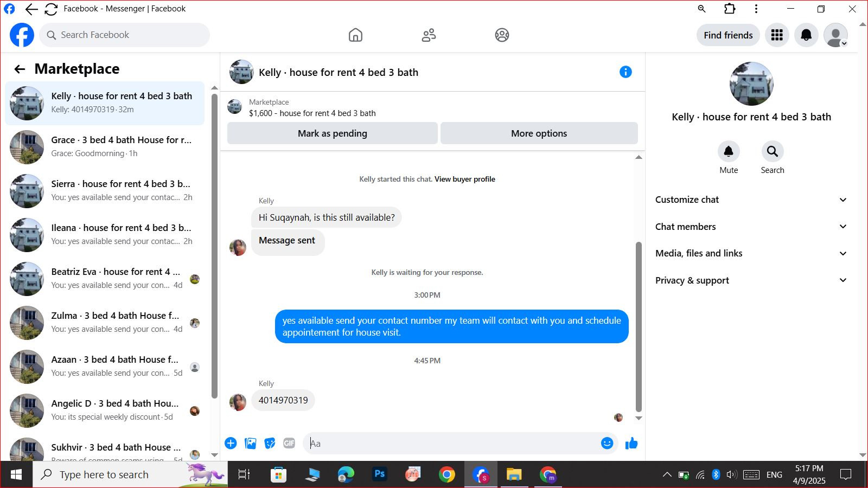Open the $1,600 house for rent listing link
868x488 pixels.
312,113
